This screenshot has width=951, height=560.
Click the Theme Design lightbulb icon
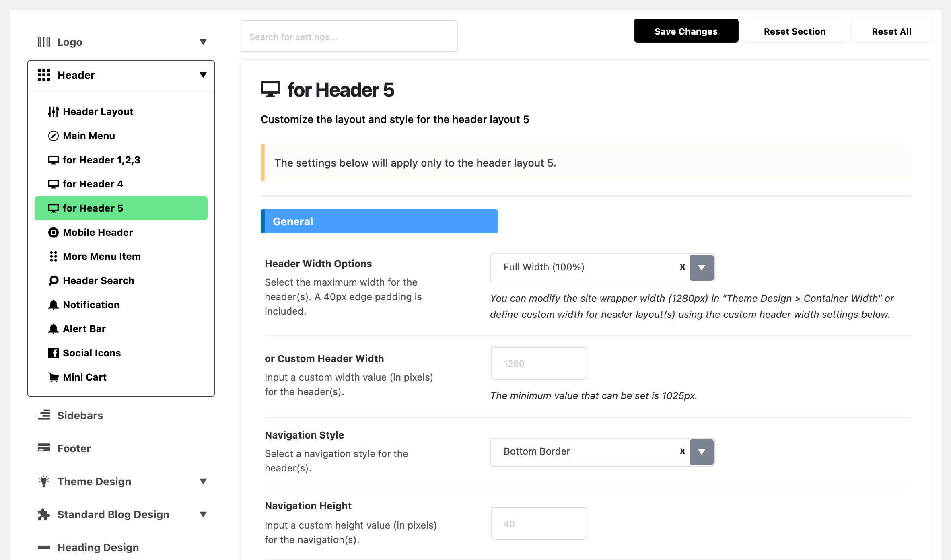tap(44, 481)
